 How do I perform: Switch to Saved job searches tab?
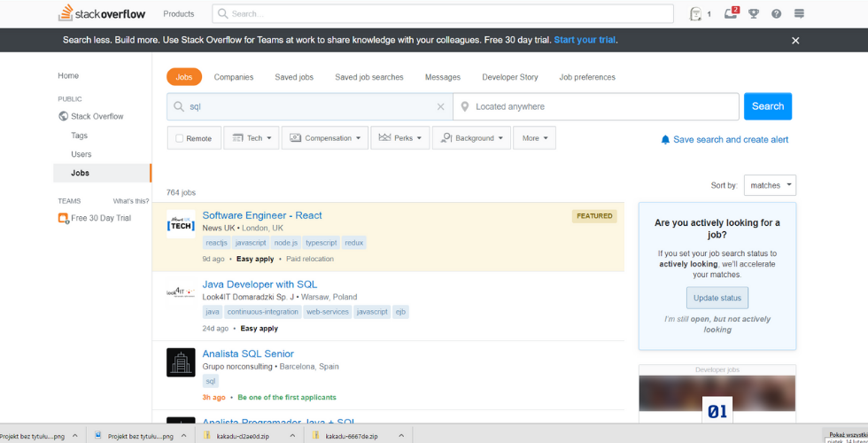369,77
